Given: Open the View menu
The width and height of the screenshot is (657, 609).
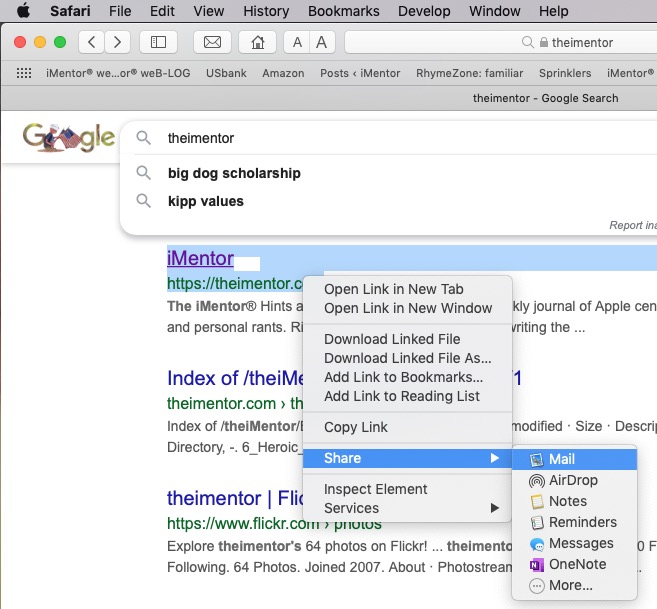Looking at the screenshot, I should point(209,11).
